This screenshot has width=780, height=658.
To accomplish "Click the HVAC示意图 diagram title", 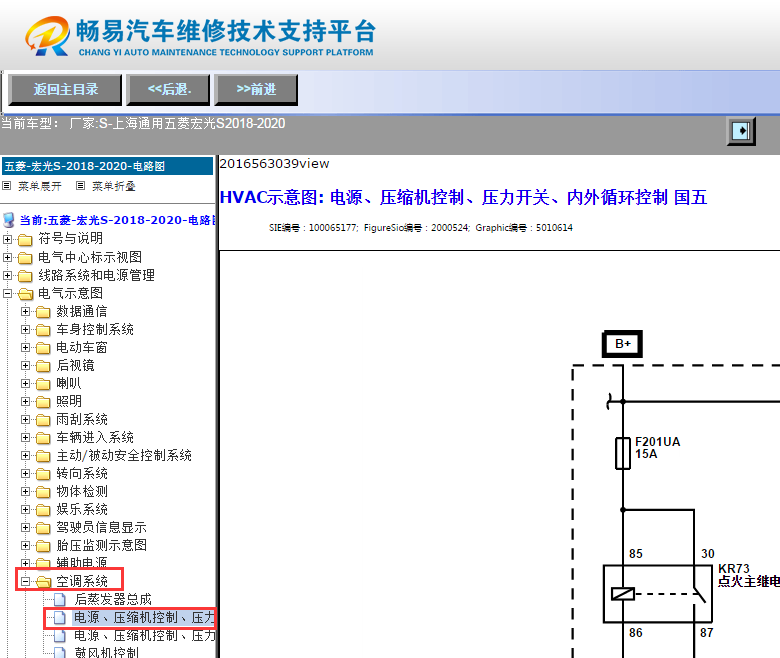I will pyautogui.click(x=463, y=197).
